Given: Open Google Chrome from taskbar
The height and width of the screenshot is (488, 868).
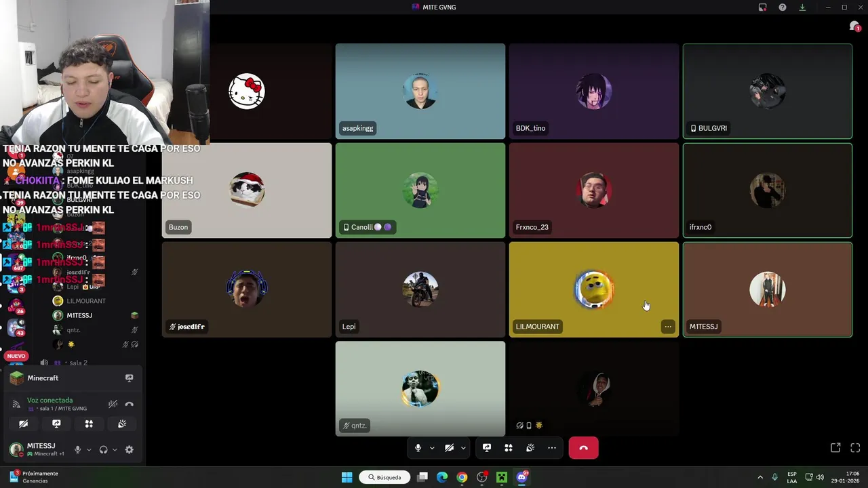Looking at the screenshot, I should (x=462, y=477).
